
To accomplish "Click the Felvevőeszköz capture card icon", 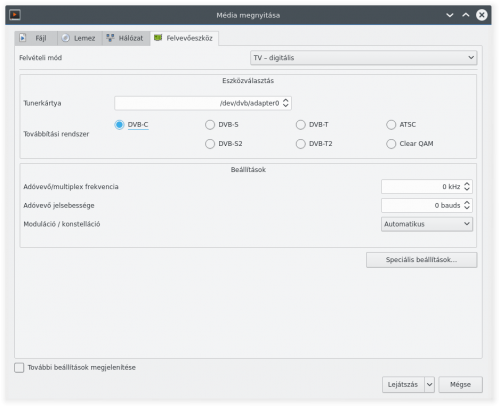I will (x=158, y=38).
